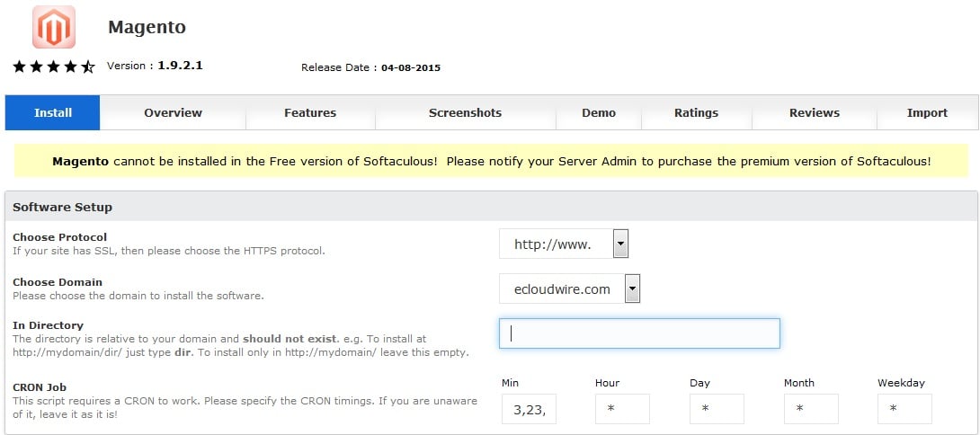Click the 'http://www.' protocol value
980x435 pixels.
tap(553, 244)
